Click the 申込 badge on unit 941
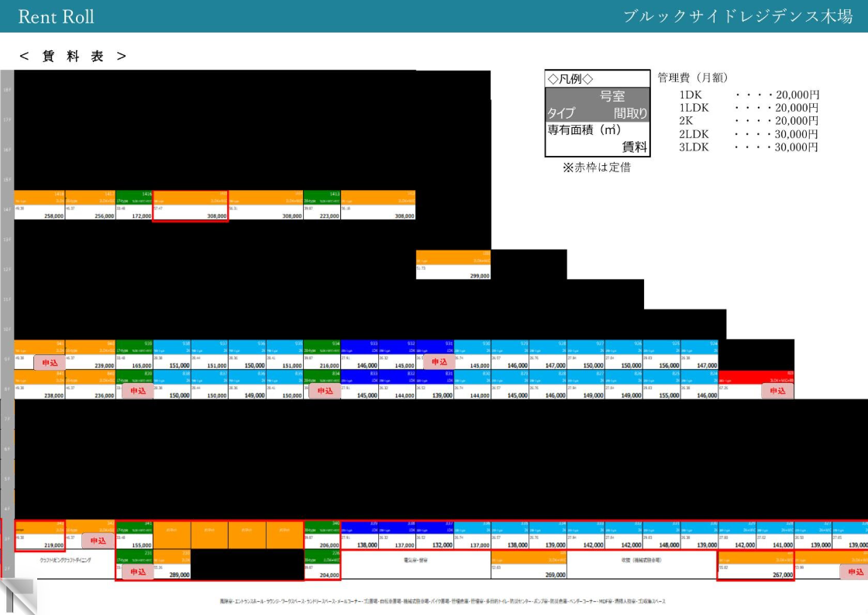 click(49, 362)
